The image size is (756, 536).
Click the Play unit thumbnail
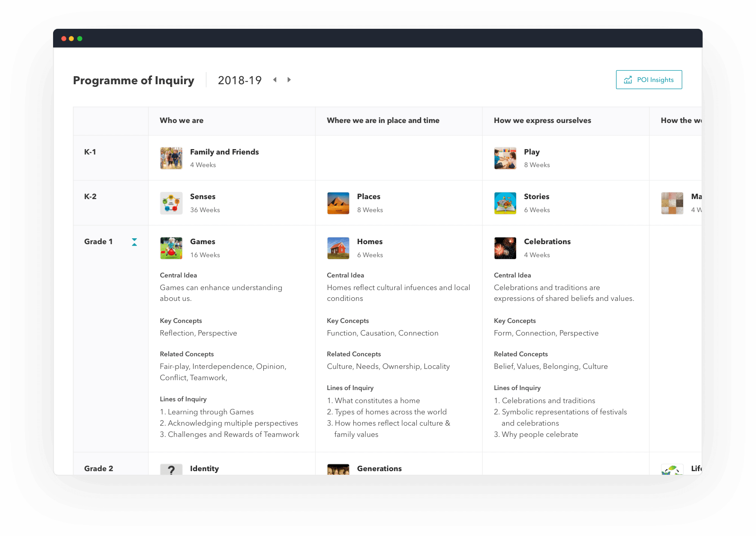coord(505,158)
